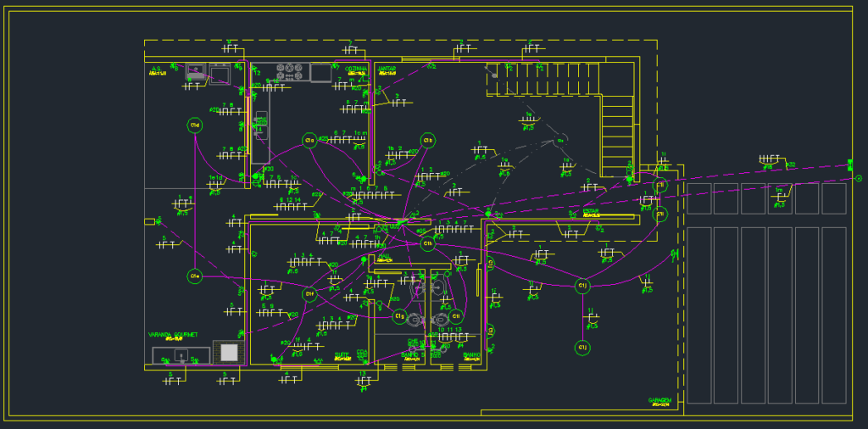Select the COZINHA room label
868x429 pixels.
(x=356, y=69)
